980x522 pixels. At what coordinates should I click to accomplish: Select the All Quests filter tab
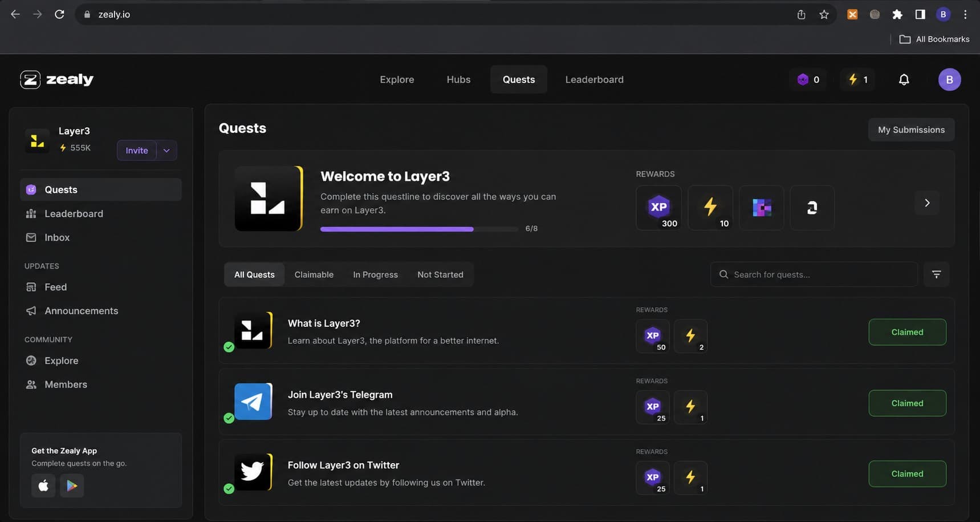tap(254, 274)
